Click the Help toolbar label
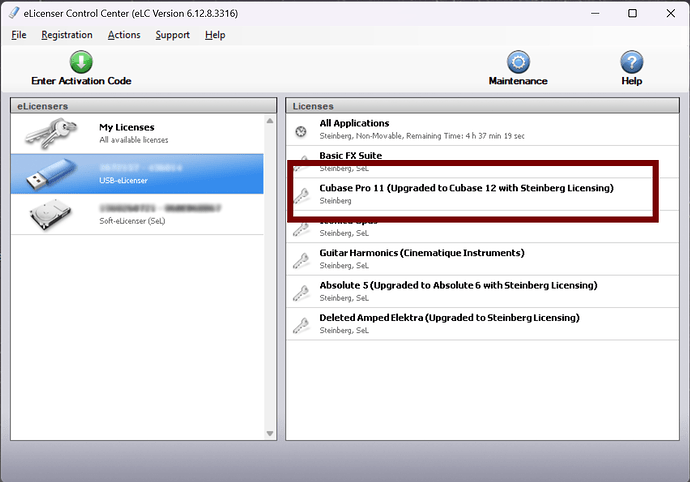Screen dimensions: 690x482 pyautogui.click(x=631, y=81)
